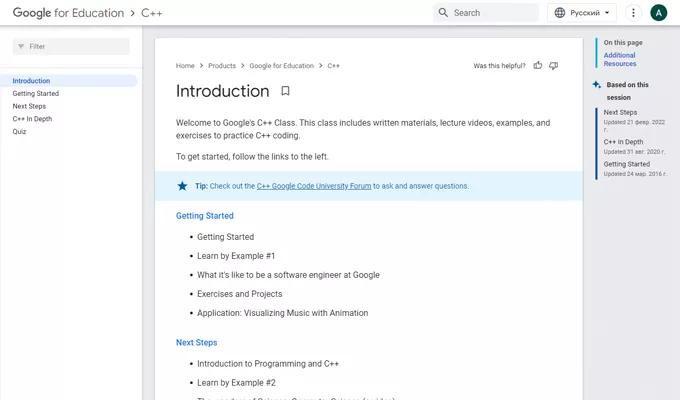Click the C++ link in the top header
Image resolution: width=680 pixels, height=400 pixels.
click(x=152, y=13)
